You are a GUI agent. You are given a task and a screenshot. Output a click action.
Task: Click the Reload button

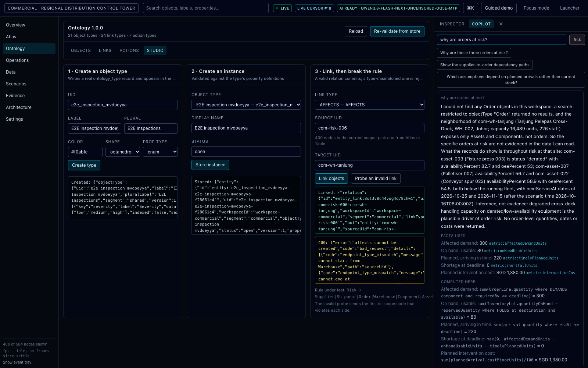356,31
